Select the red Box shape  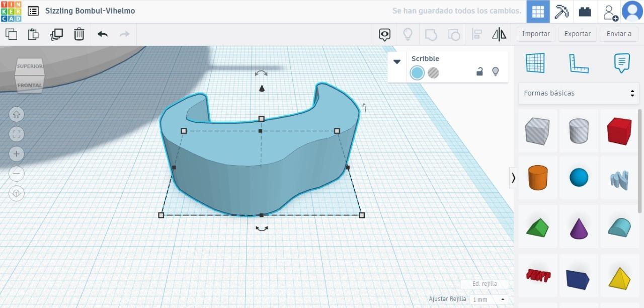pos(619,131)
